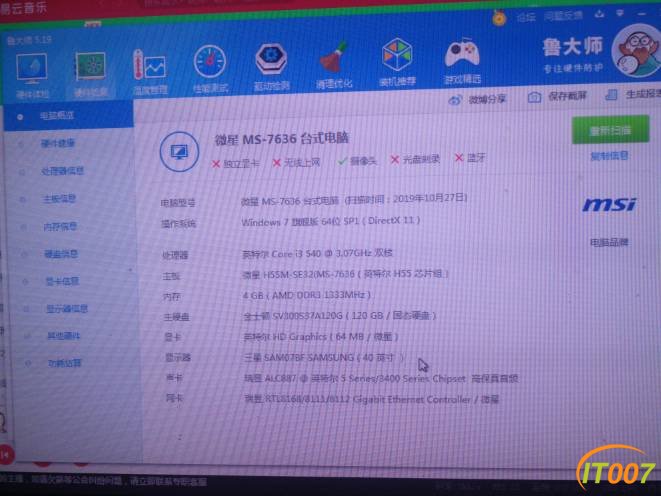
Task: Click the Core i3 540 @ 3.07GHz text
Action: pos(318,253)
